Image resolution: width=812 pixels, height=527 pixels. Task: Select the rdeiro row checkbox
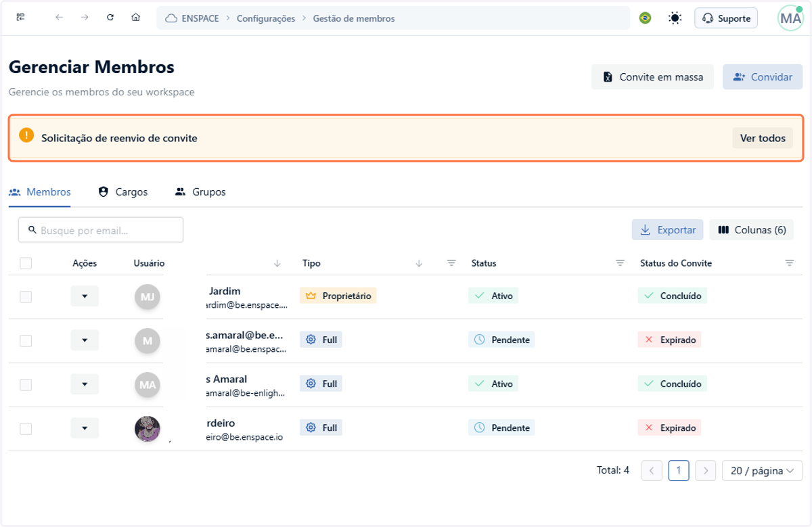(26, 428)
